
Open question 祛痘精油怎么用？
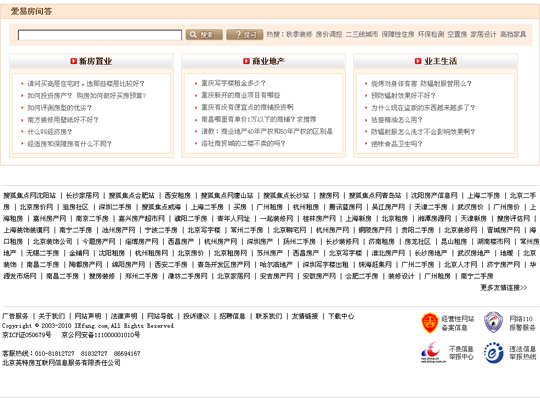397,120
